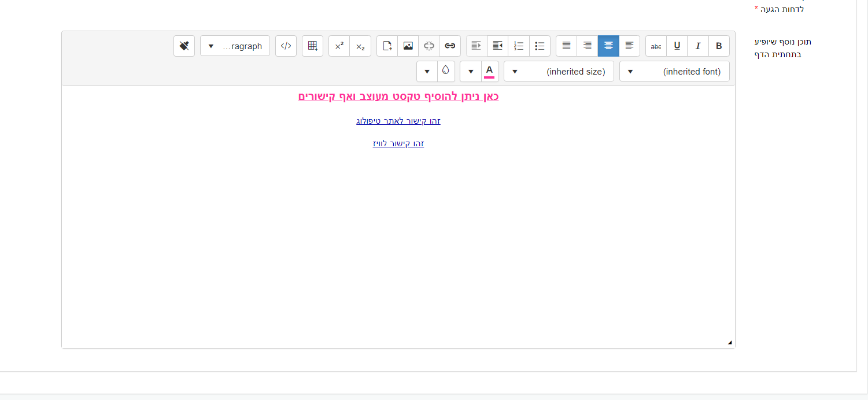
Task: Click the pink heading text in editor
Action: [398, 97]
